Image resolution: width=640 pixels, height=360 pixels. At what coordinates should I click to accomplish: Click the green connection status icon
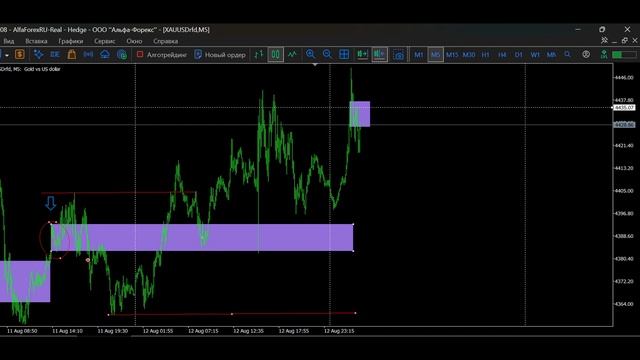[x=604, y=54]
